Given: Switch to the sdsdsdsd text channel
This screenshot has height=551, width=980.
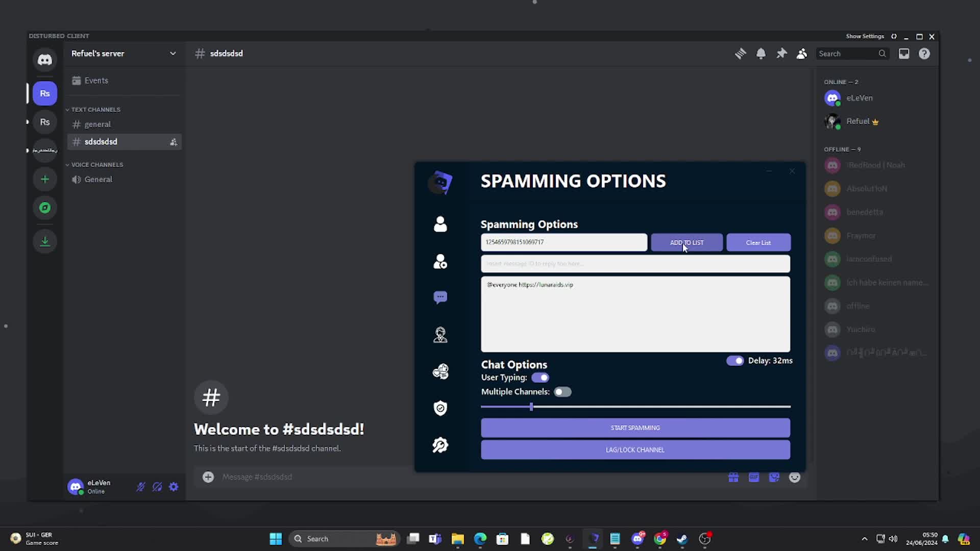Looking at the screenshot, I should [x=101, y=141].
